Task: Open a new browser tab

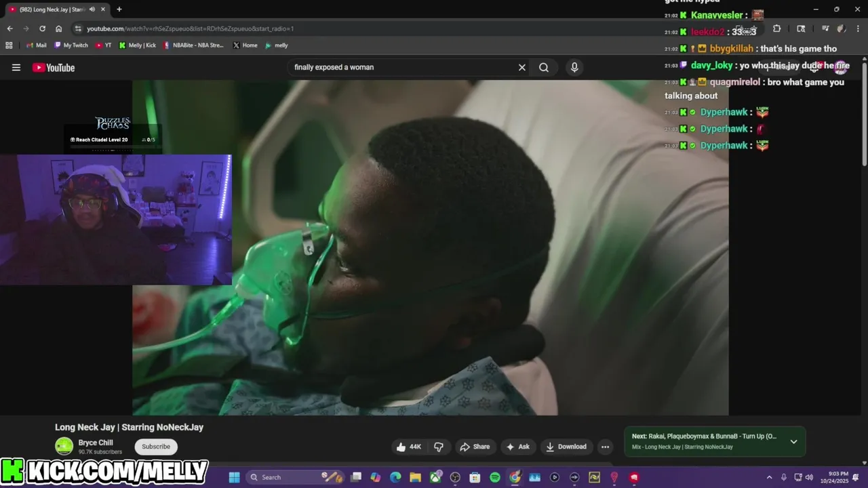Action: tap(119, 9)
